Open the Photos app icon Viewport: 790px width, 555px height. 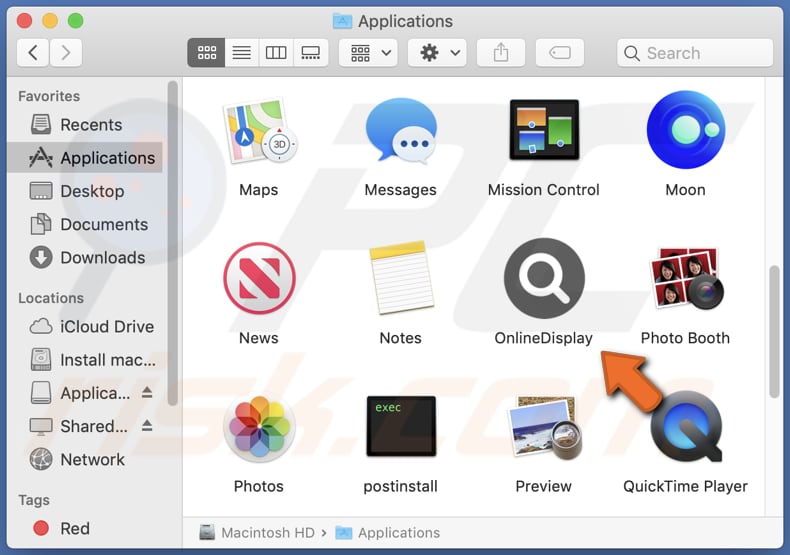coord(259,426)
